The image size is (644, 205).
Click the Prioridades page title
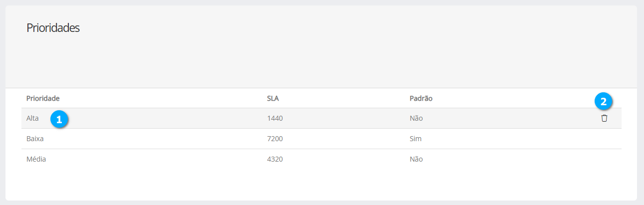coord(53,28)
